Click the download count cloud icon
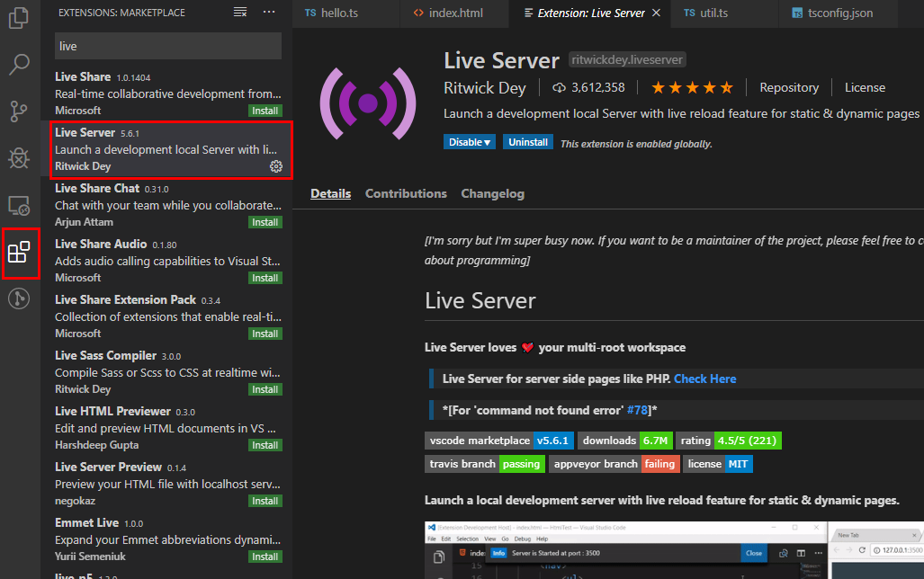This screenshot has width=924, height=579. (x=559, y=88)
